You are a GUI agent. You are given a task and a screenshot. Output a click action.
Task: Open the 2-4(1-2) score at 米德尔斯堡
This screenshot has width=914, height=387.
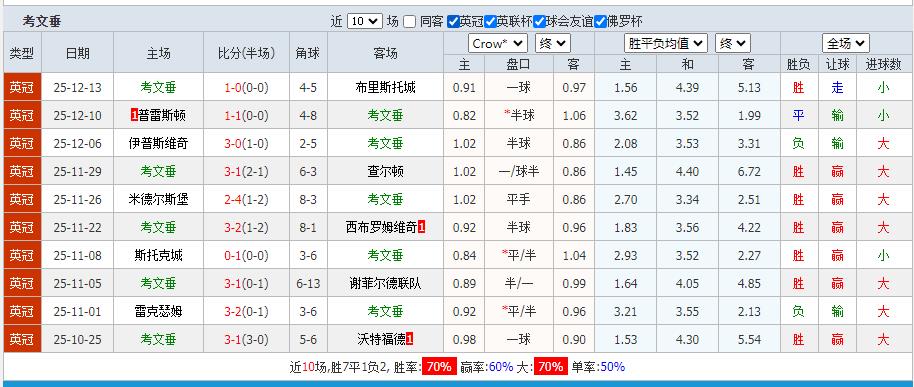coord(246,199)
